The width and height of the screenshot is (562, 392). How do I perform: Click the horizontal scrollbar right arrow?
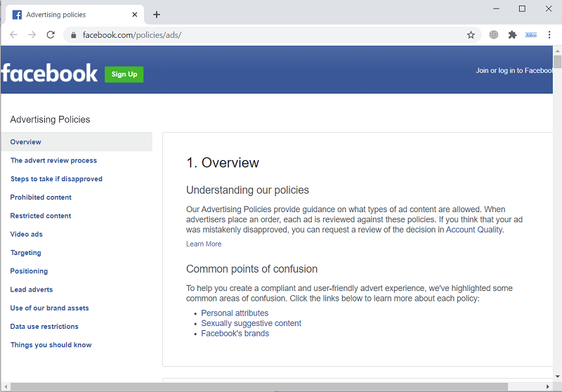coord(547,387)
